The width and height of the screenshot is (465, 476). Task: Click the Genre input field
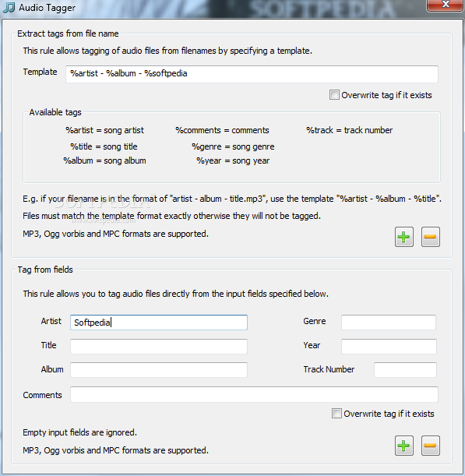click(389, 322)
